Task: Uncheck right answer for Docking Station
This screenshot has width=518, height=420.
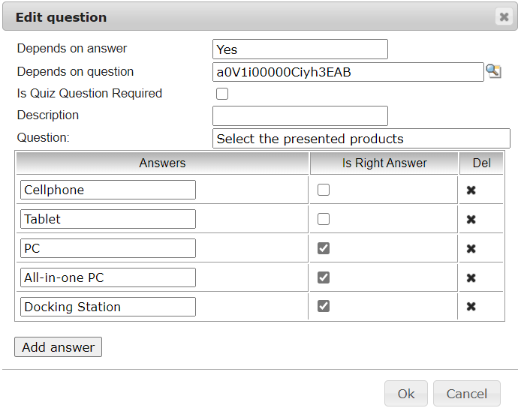Action: (x=324, y=307)
